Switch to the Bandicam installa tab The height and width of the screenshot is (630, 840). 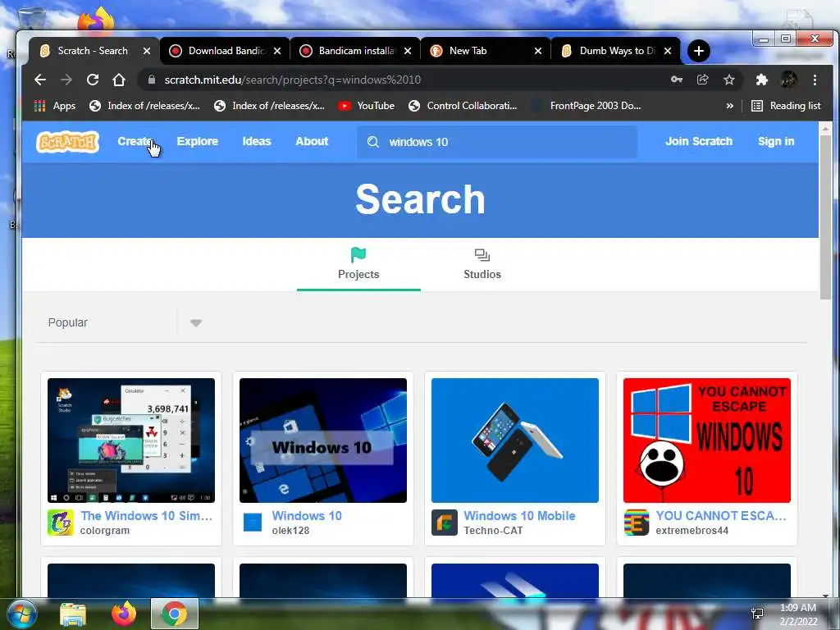pos(355,51)
